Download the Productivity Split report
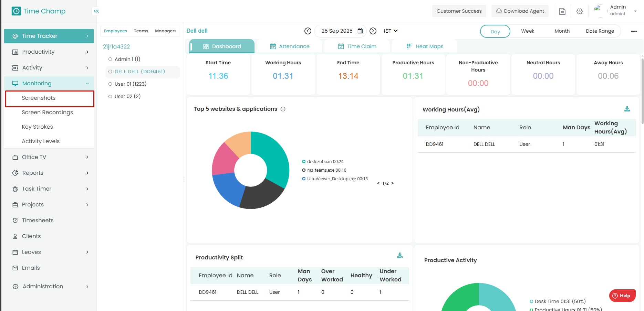The height and width of the screenshot is (311, 644). [399, 255]
